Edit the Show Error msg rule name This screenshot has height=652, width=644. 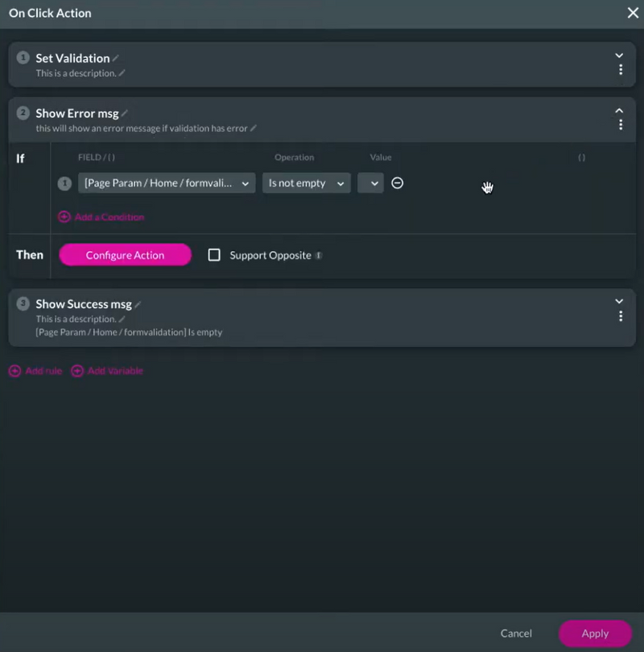point(125,113)
